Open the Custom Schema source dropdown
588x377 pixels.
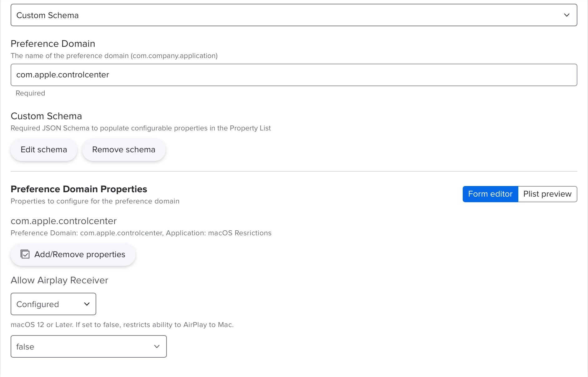294,15
